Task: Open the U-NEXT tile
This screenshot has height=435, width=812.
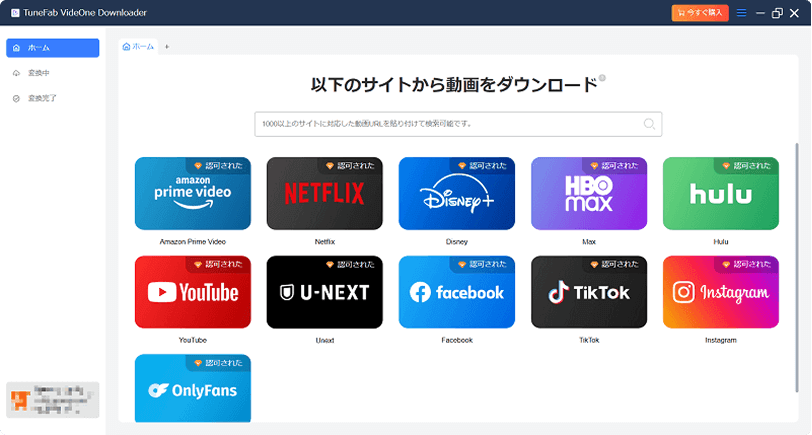Action: tap(325, 292)
